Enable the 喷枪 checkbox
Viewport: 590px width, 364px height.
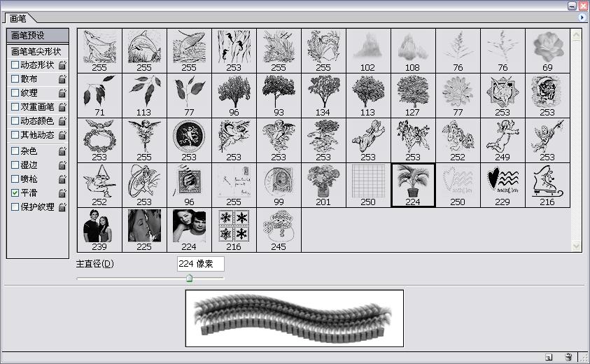tap(15, 178)
